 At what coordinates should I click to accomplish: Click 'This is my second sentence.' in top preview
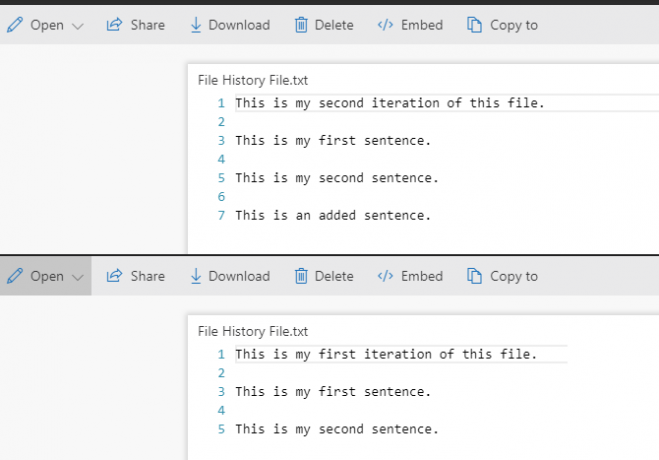click(337, 178)
